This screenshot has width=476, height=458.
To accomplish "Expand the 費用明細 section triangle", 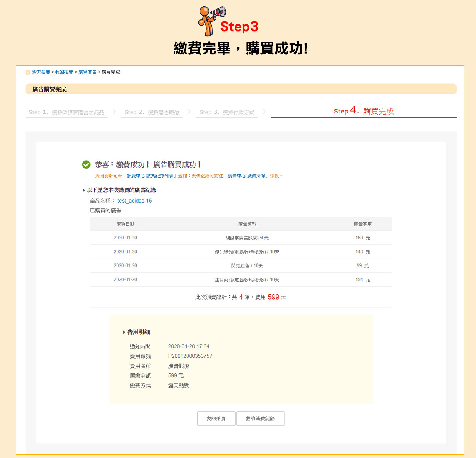I will pos(124,332).
